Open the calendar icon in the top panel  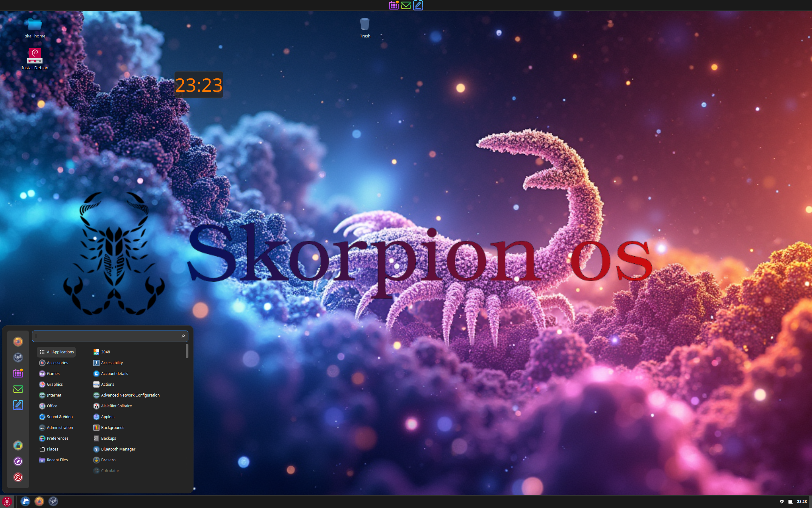pos(394,5)
